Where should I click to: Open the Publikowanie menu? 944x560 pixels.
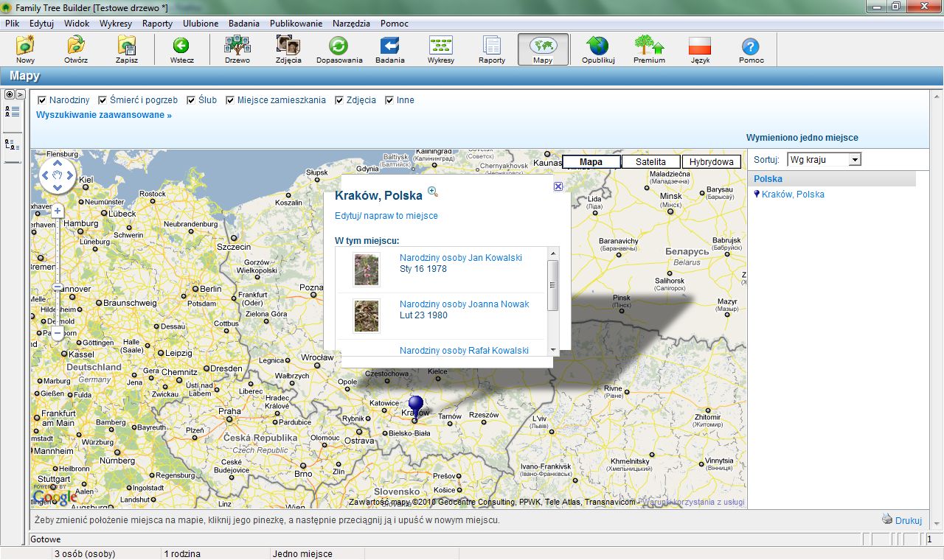296,23
